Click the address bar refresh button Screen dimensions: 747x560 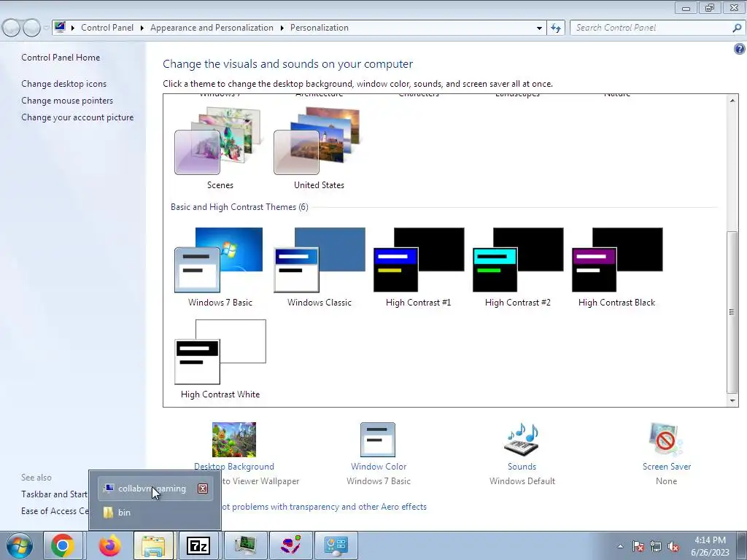tap(556, 28)
